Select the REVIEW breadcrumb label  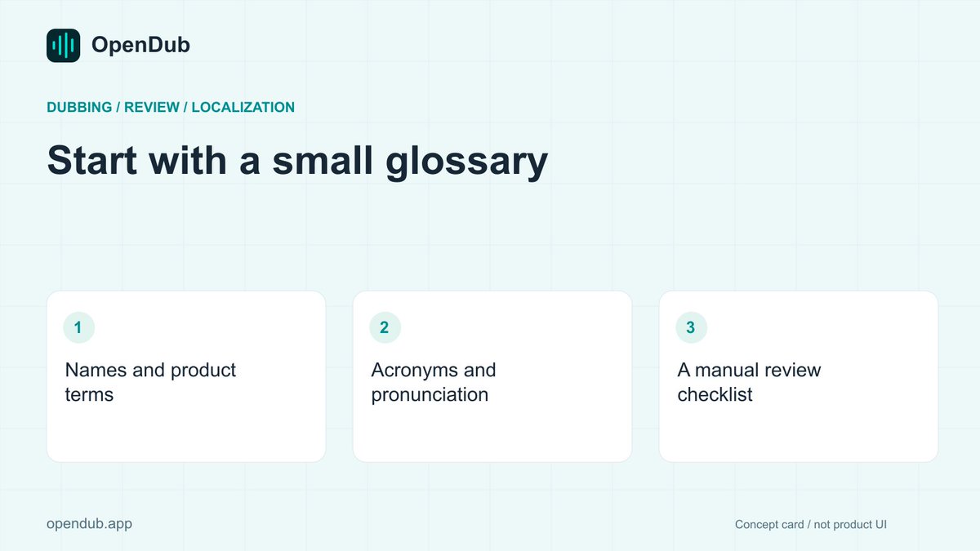coord(152,107)
